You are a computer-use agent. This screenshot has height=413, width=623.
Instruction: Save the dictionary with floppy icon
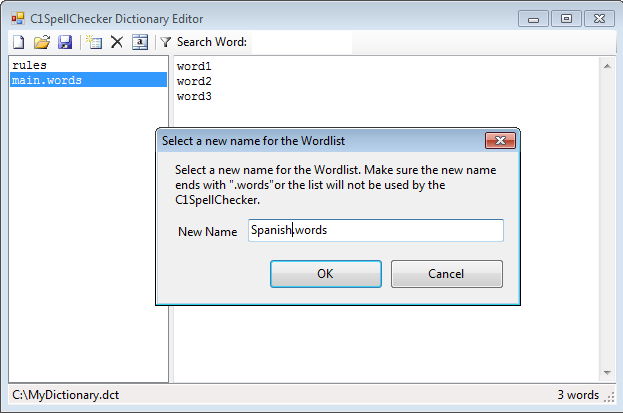[65, 42]
